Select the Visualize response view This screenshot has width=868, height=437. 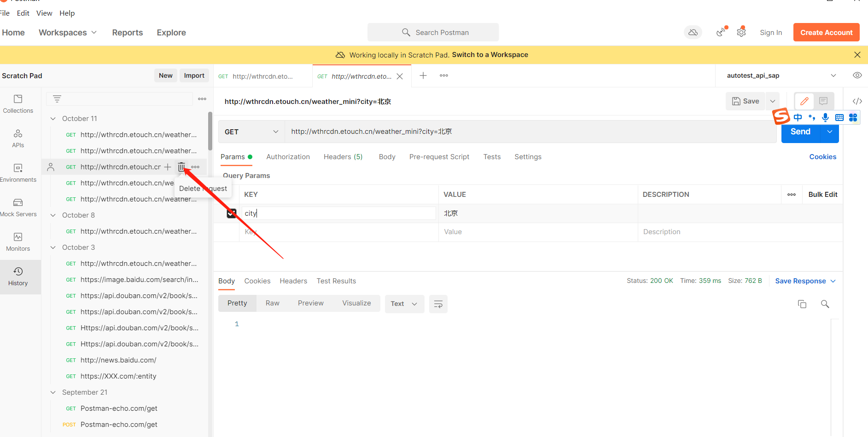coord(356,303)
